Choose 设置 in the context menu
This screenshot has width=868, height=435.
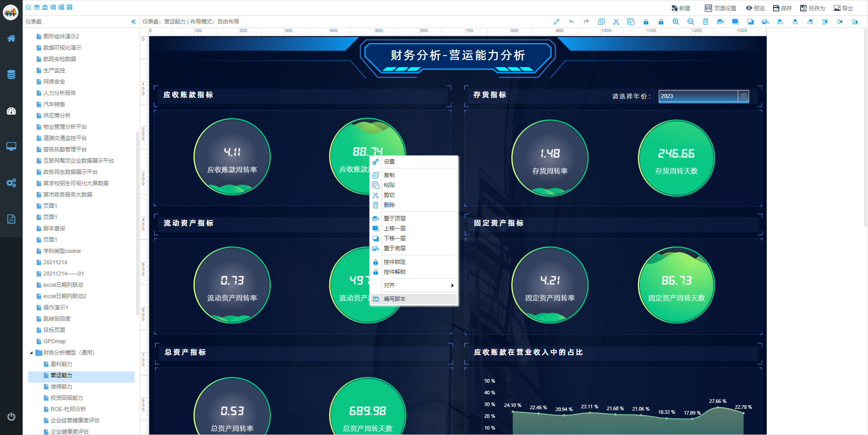(x=414, y=162)
